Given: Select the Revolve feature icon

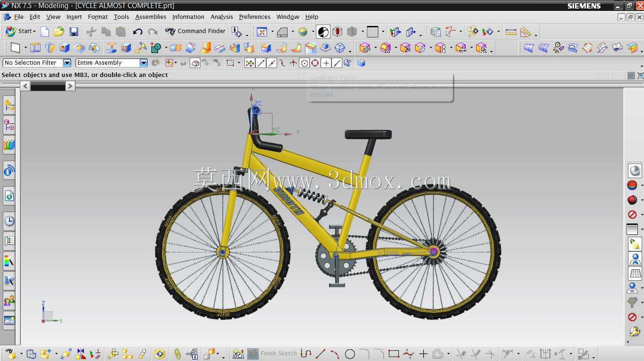Looking at the screenshot, I should (x=50, y=48).
